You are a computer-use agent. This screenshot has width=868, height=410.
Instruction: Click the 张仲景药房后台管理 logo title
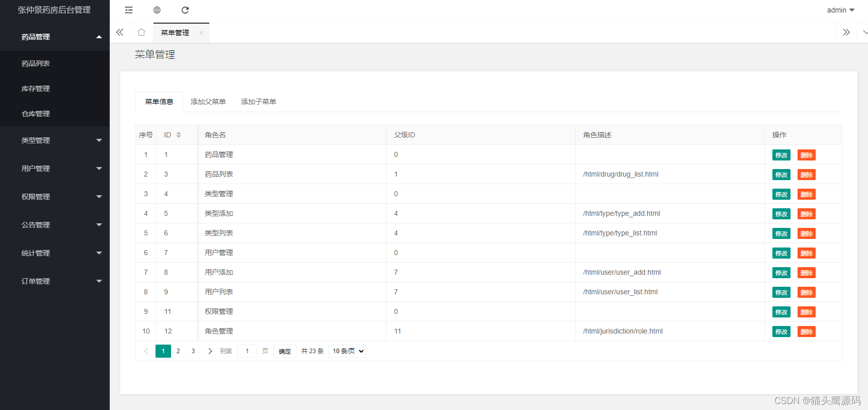point(54,10)
